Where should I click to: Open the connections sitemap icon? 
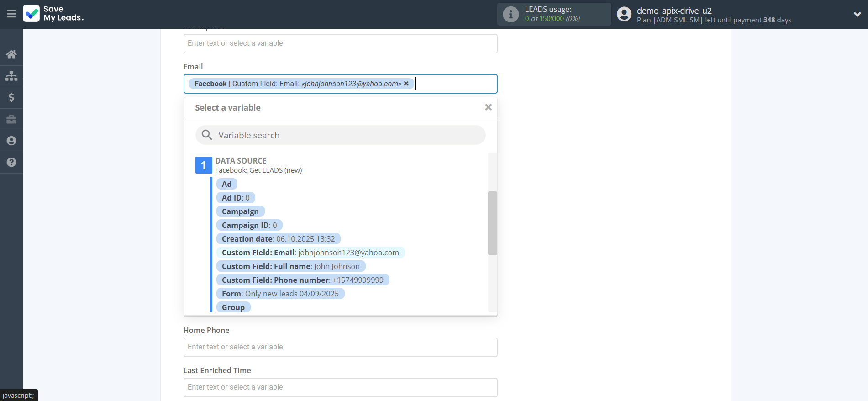click(x=11, y=76)
